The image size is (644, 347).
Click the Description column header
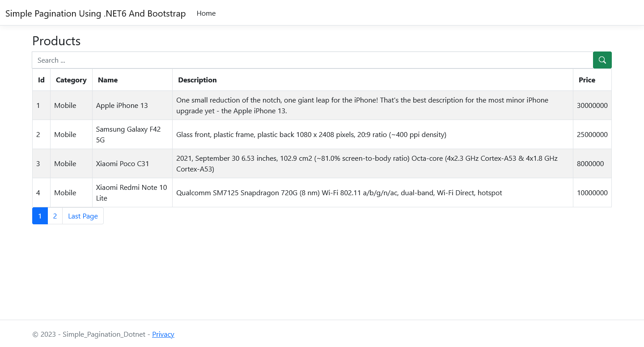pyautogui.click(x=373, y=80)
